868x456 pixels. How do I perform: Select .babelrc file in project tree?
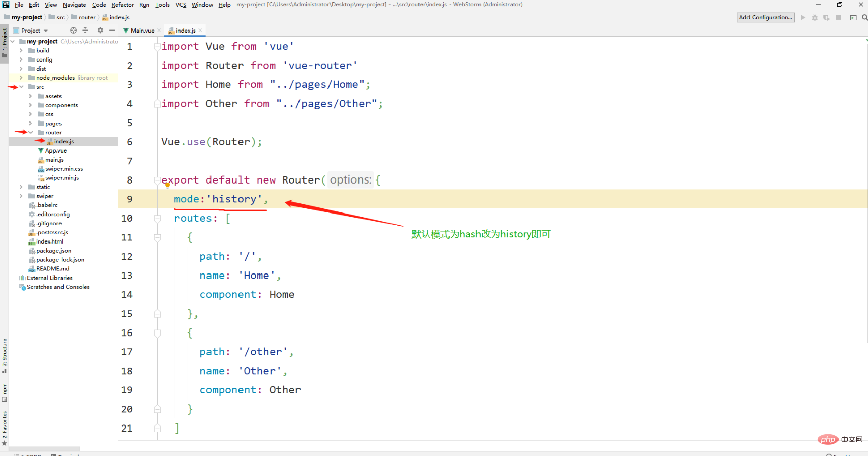click(x=47, y=205)
